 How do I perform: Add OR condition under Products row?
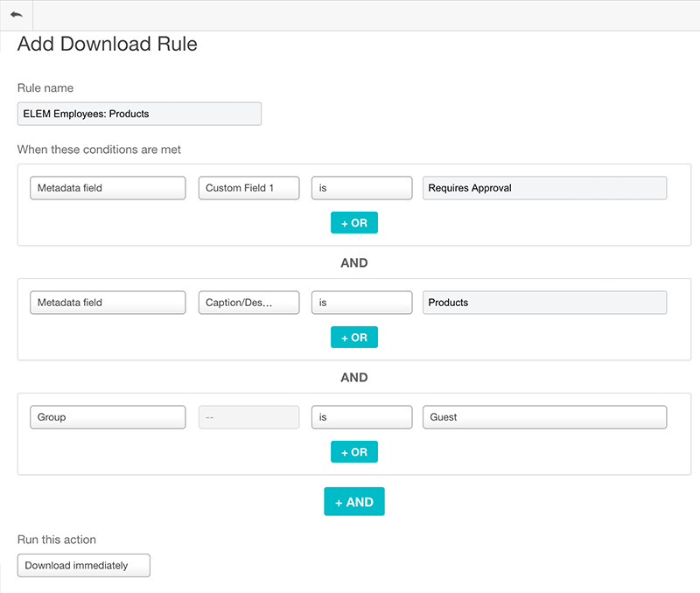[x=354, y=338]
